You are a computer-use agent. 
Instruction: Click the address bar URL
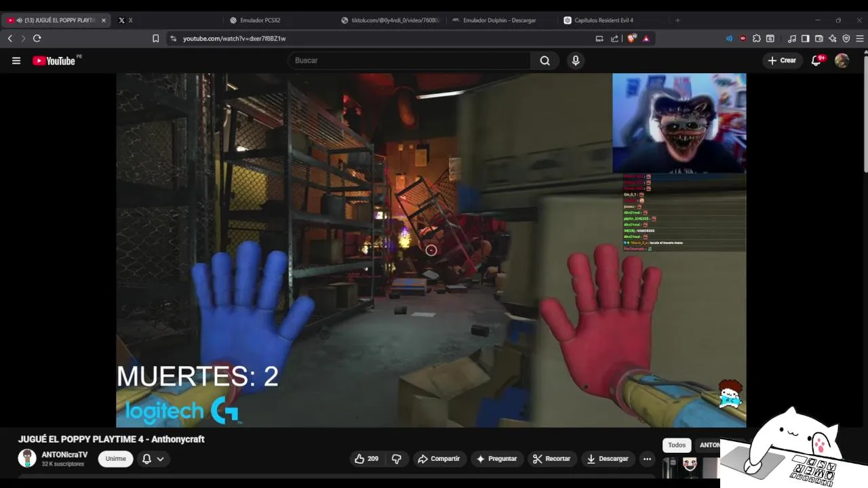(x=234, y=39)
